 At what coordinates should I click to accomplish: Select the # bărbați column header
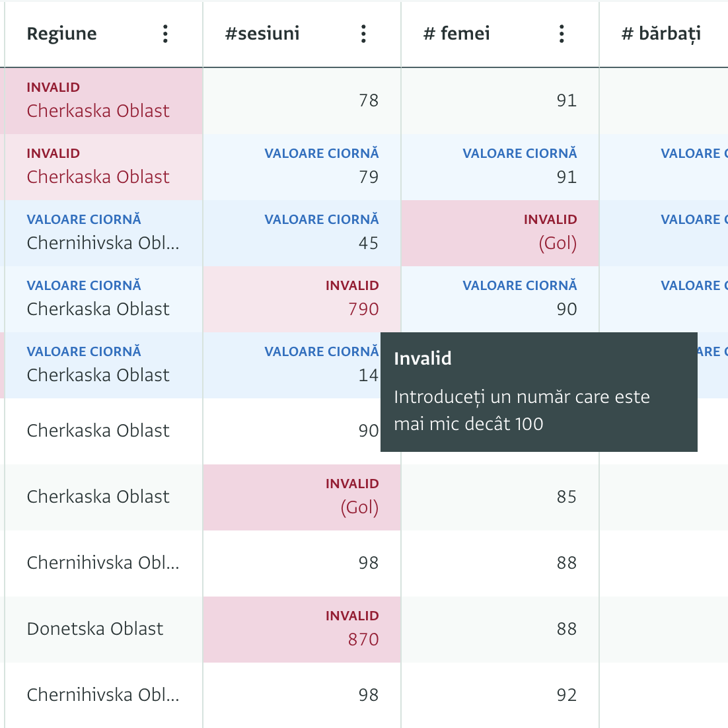coord(661,34)
